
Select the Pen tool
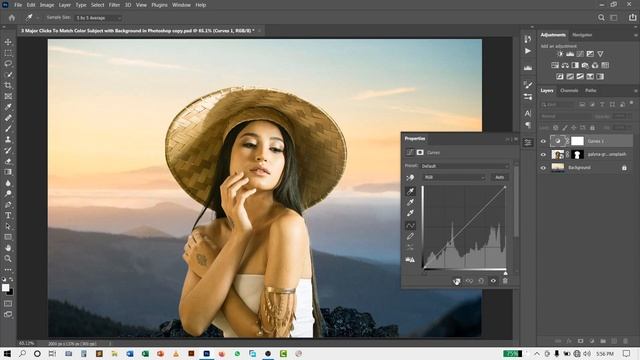pos(8,204)
